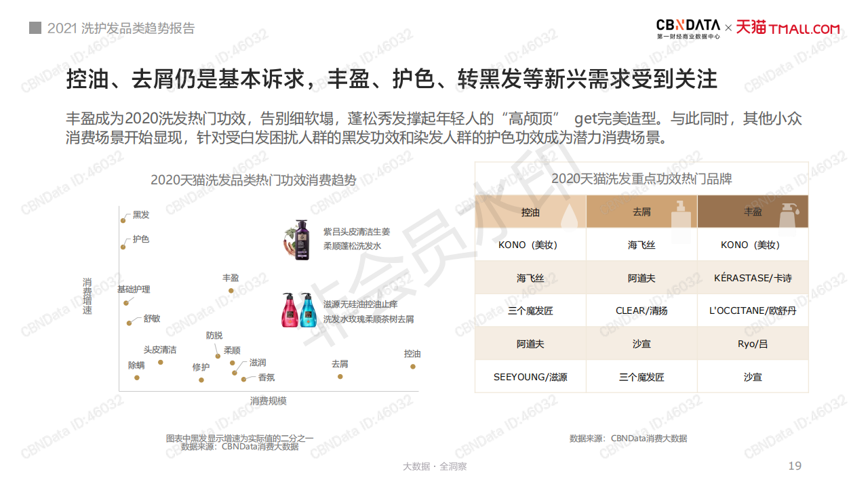This screenshot has height=488, width=868.
Task: Click 沙宣 in the 去屑 column
Action: coord(642,344)
